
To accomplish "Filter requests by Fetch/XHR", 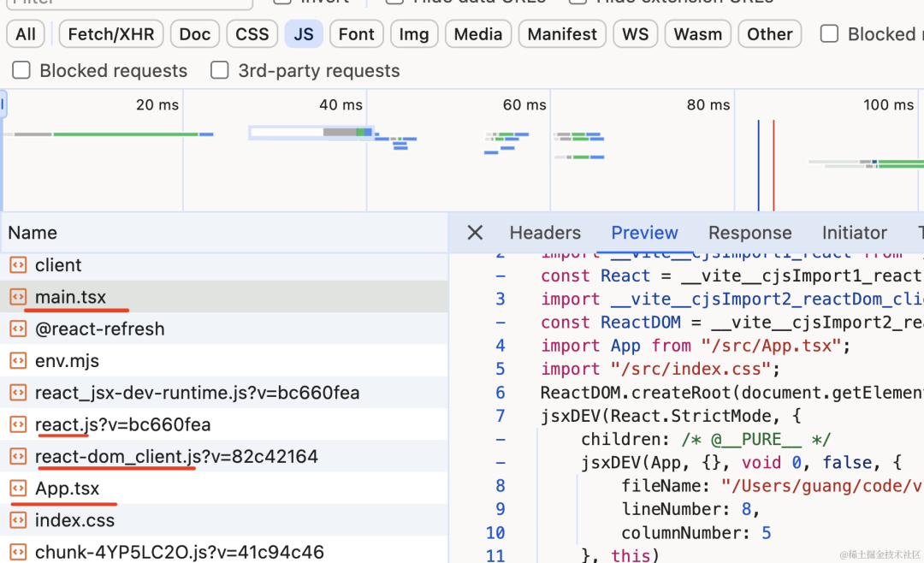I will click(110, 34).
